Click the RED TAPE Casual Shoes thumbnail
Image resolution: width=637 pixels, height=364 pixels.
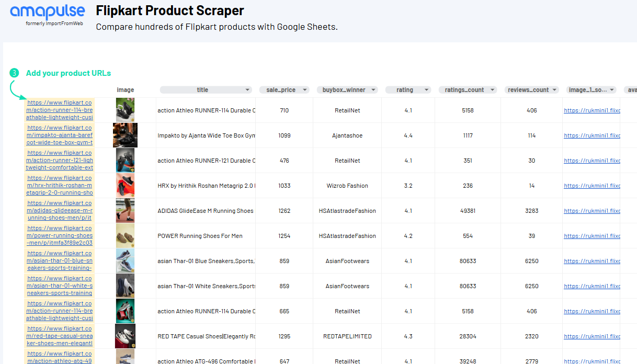pyautogui.click(x=125, y=336)
